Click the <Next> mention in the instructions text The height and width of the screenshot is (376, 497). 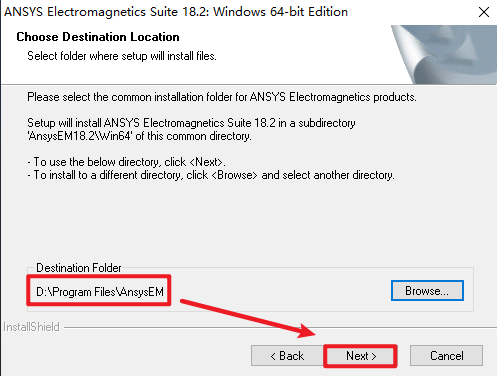click(206, 162)
